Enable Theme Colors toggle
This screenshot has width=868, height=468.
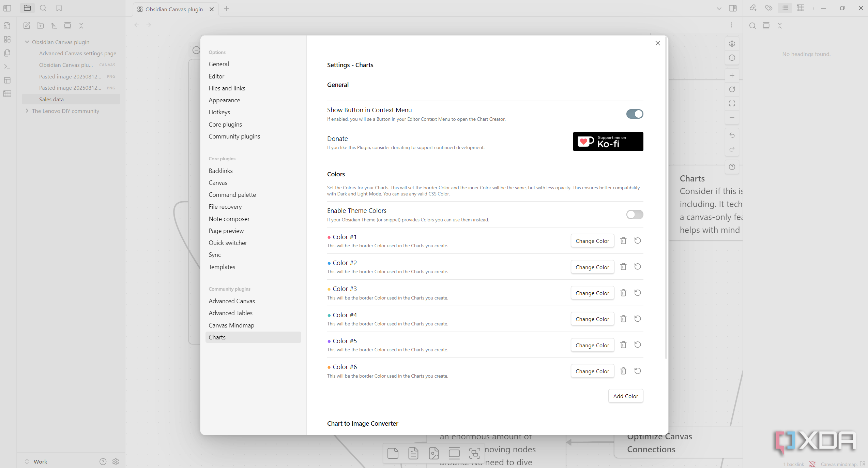point(635,215)
